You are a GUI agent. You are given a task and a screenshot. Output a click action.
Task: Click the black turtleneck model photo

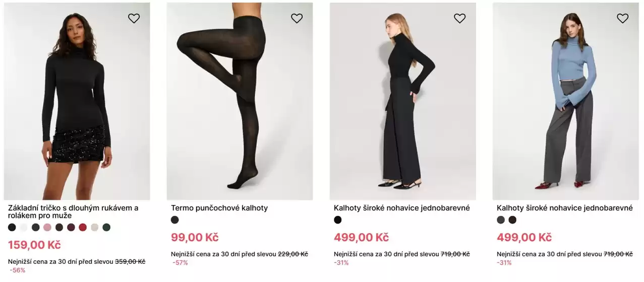[x=77, y=101]
